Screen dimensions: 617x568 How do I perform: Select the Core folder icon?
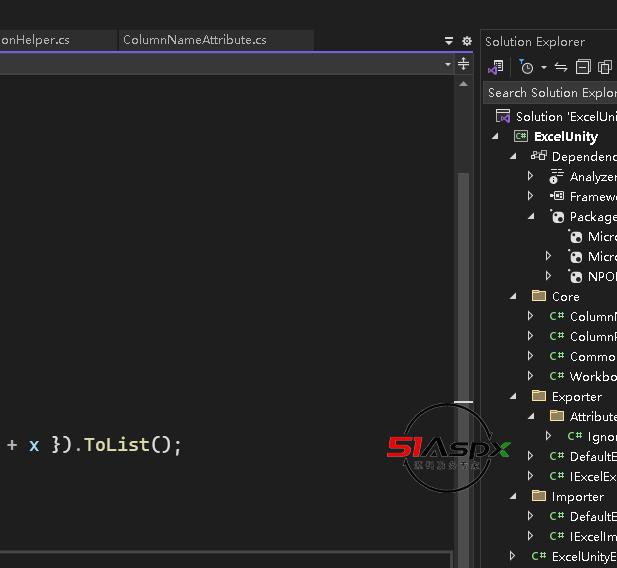(539, 296)
